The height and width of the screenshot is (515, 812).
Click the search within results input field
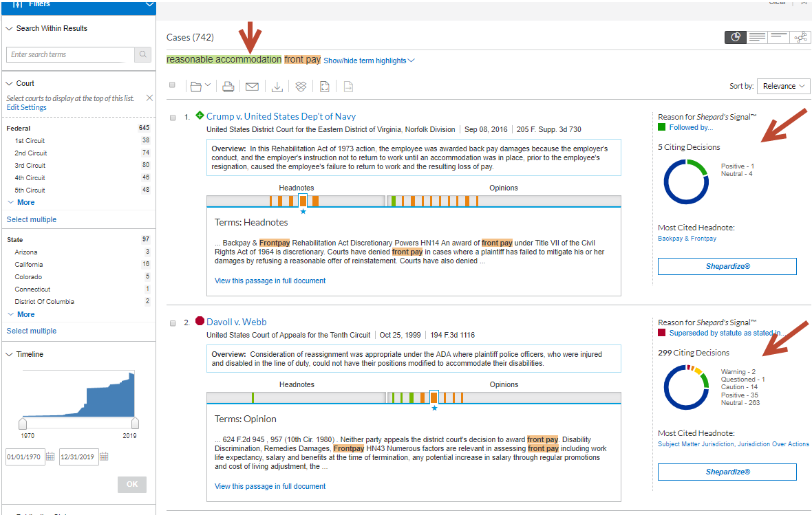[x=70, y=54]
